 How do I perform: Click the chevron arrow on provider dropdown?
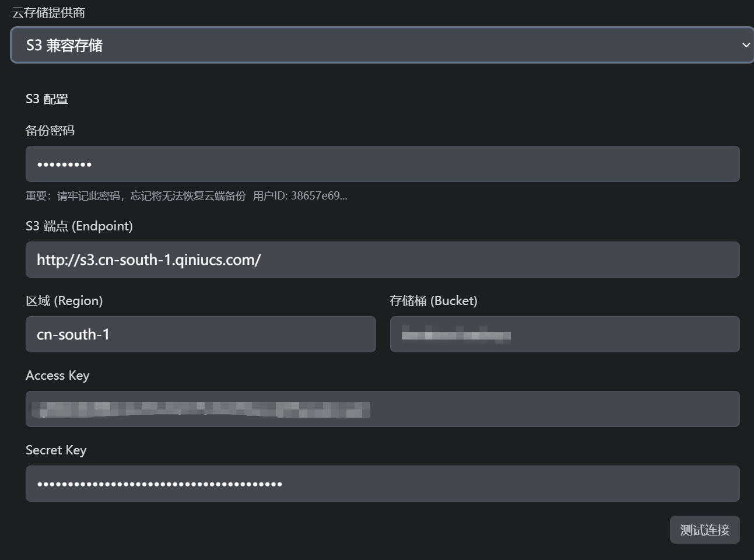(745, 45)
